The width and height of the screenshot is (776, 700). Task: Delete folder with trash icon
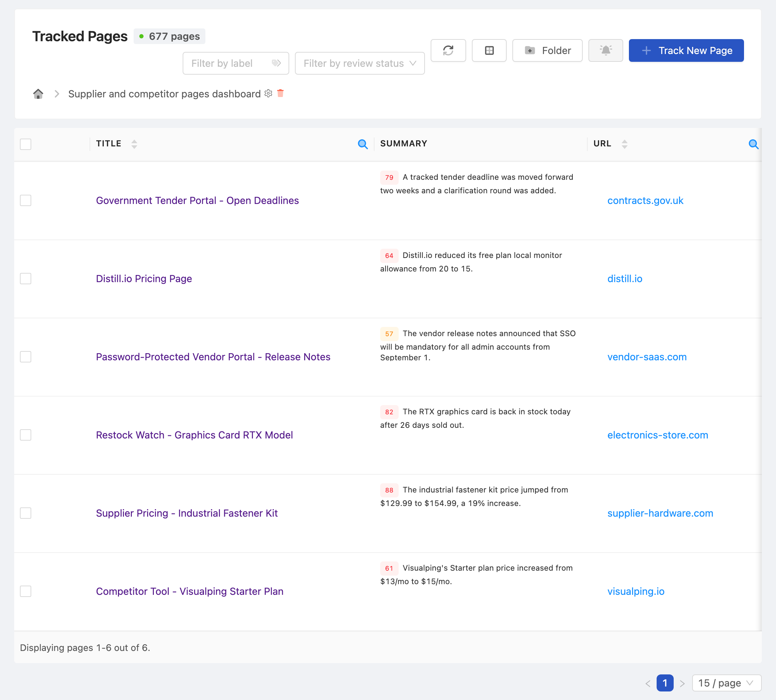pos(280,93)
